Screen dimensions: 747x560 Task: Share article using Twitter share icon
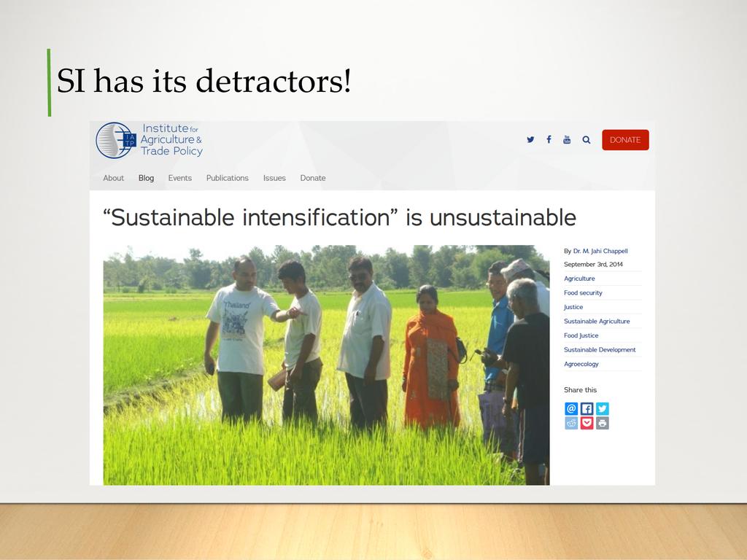pyautogui.click(x=602, y=409)
